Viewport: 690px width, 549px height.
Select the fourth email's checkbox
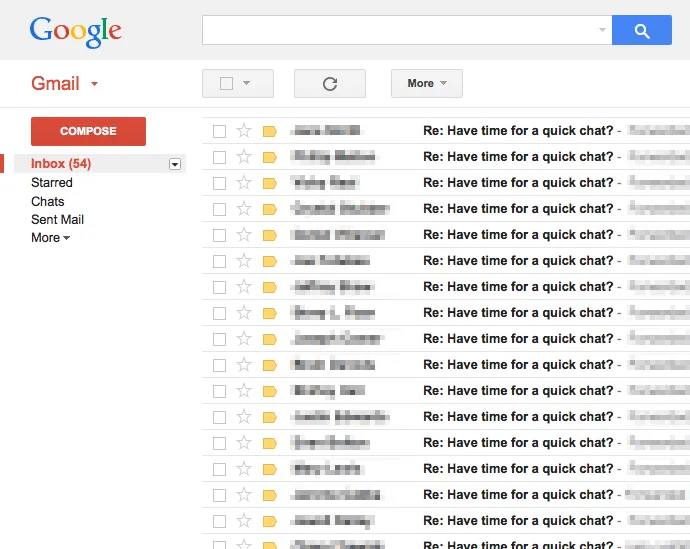pyautogui.click(x=219, y=209)
